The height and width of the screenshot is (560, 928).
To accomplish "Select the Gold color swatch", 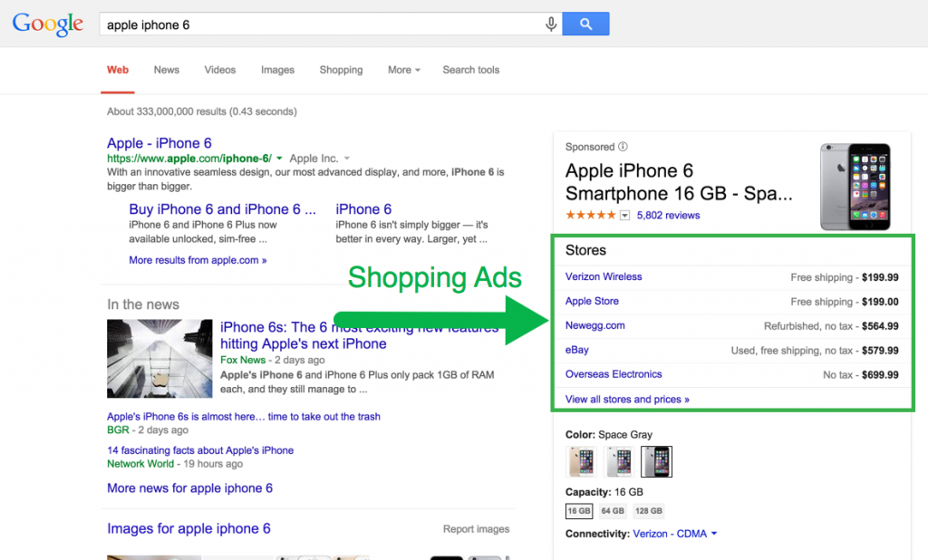I will tap(581, 462).
